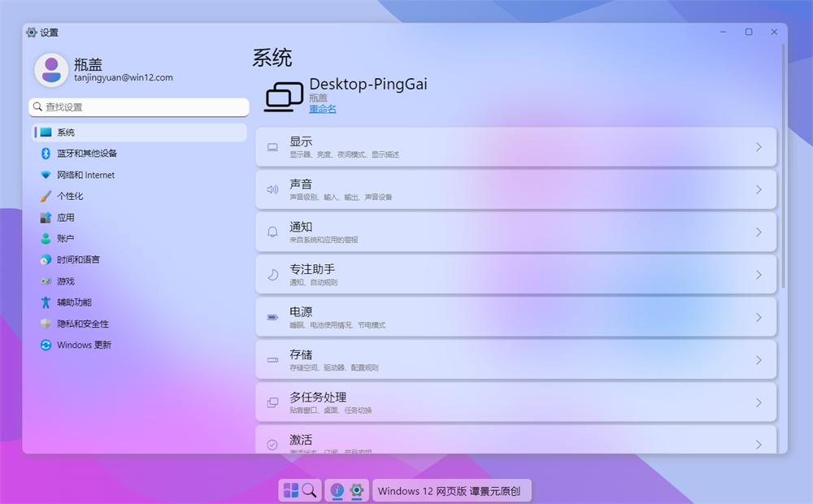Click the network Wi-Fi icon in sidebar
The image size is (813, 504).
(46, 175)
